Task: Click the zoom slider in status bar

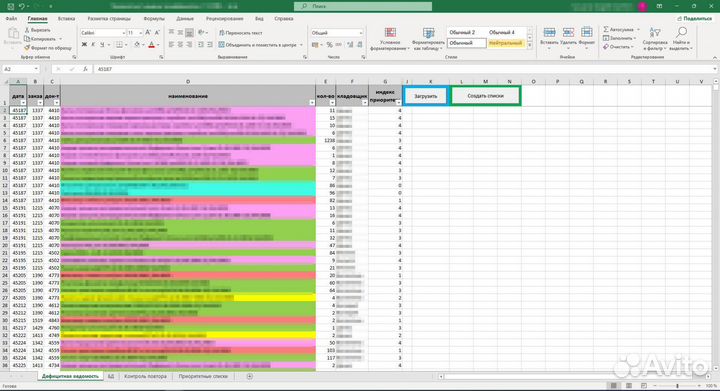Action: 677,386
